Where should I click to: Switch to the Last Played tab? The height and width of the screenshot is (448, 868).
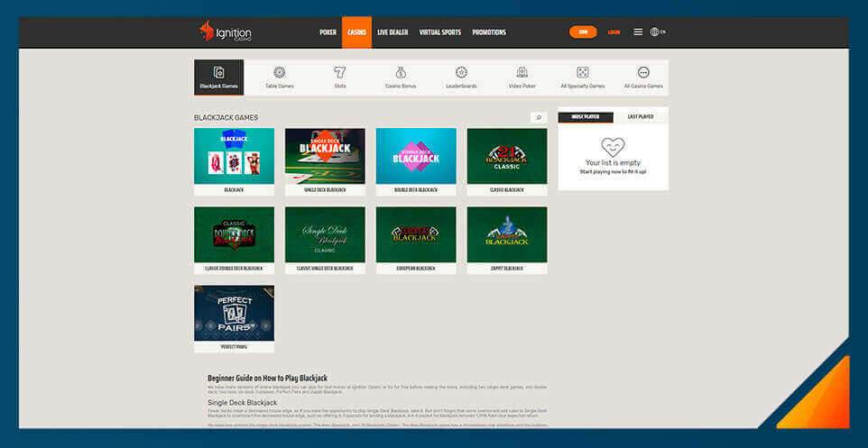tap(641, 117)
